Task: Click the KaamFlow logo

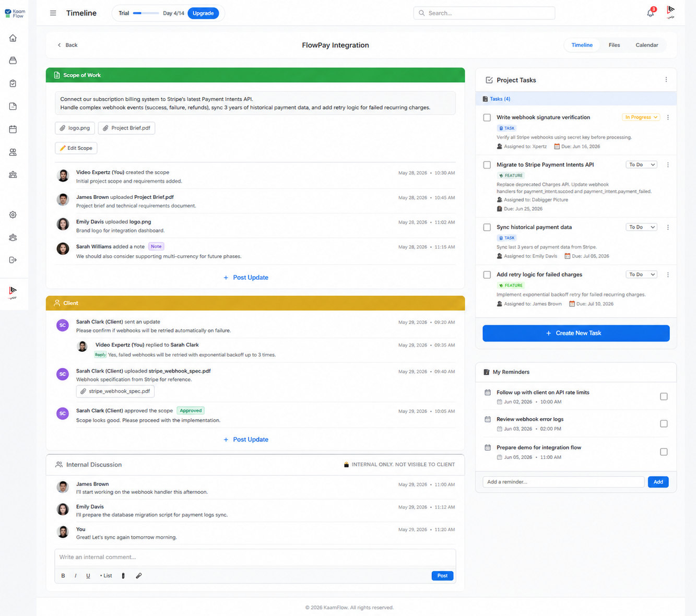Action: [x=15, y=13]
